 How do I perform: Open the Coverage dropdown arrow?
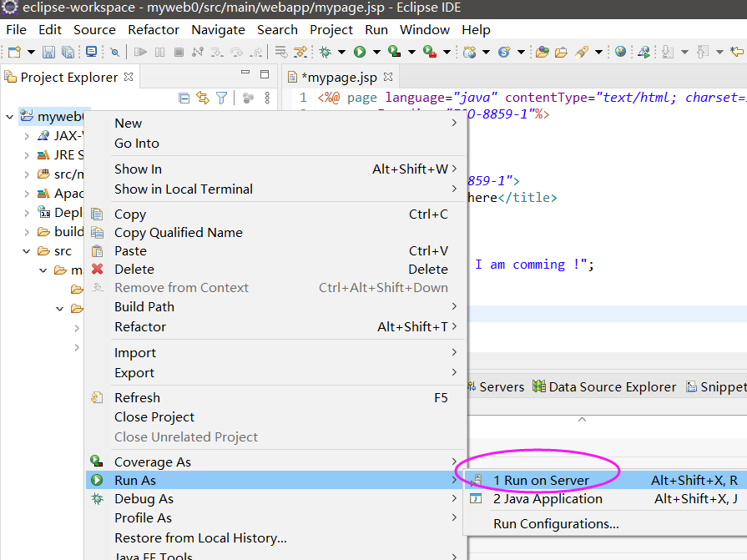tap(411, 52)
